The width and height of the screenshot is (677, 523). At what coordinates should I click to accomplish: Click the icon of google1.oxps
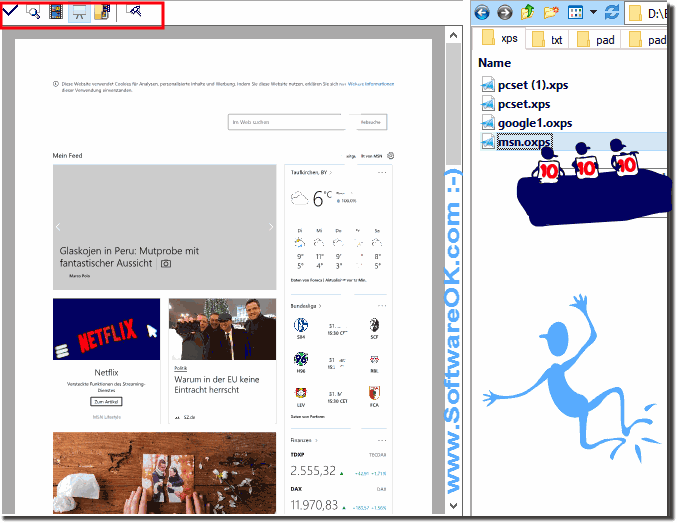tap(487, 123)
